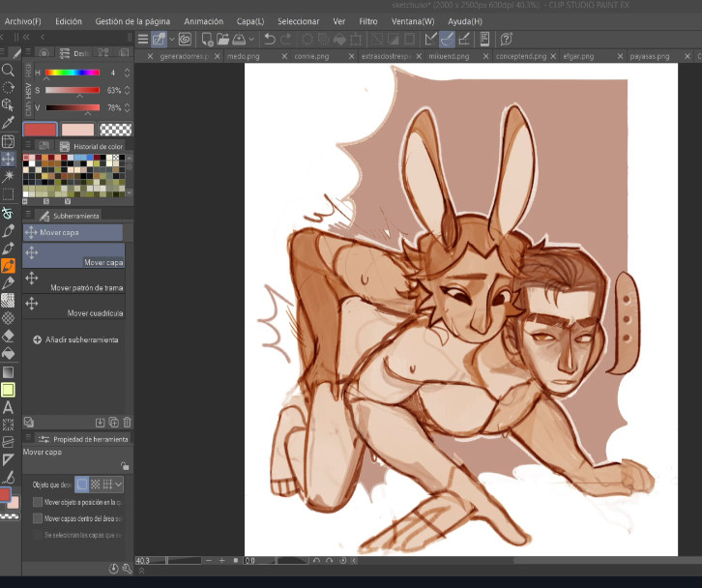Open file with folder icon in command bar
702x588 pixels.
pyautogui.click(x=222, y=40)
